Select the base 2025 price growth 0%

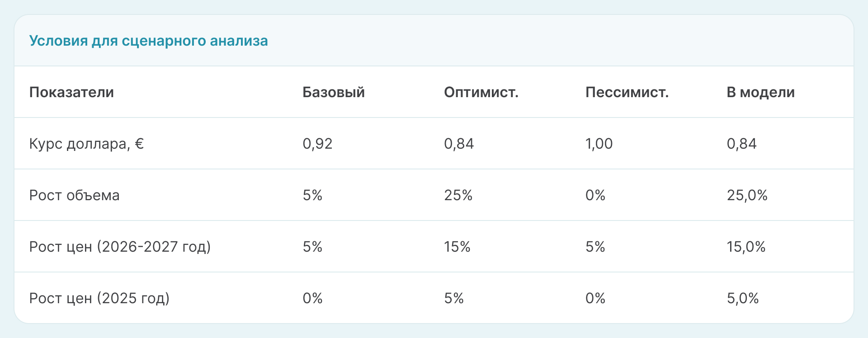[x=312, y=298]
